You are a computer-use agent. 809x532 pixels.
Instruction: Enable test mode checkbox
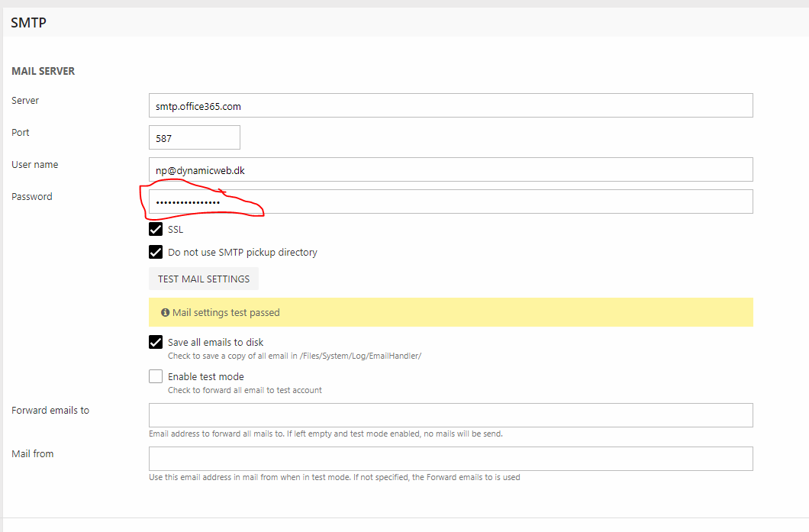coord(156,376)
